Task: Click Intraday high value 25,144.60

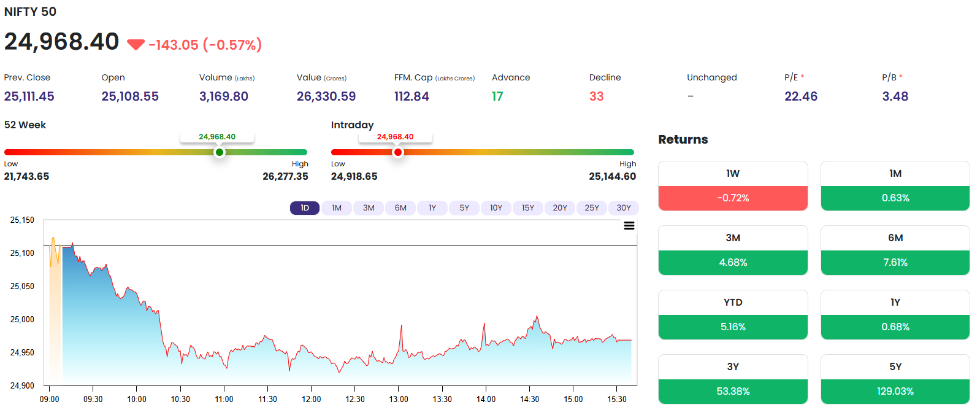Action: pyautogui.click(x=613, y=176)
